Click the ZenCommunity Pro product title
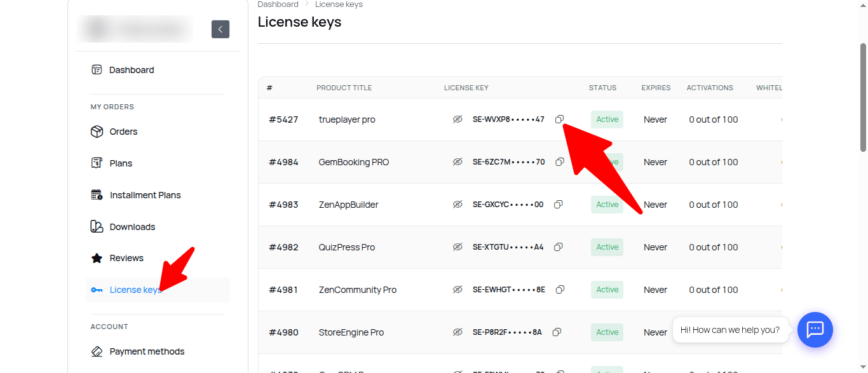This screenshot has height=373, width=868. (x=358, y=290)
